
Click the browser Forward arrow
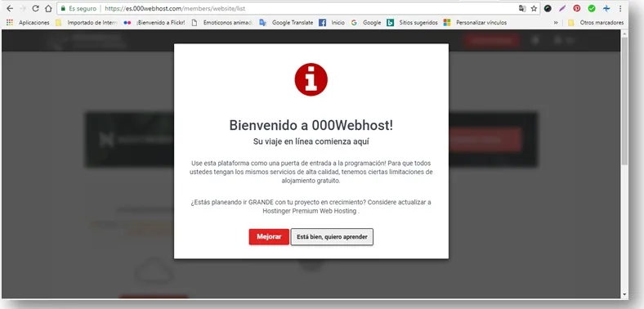click(x=23, y=8)
